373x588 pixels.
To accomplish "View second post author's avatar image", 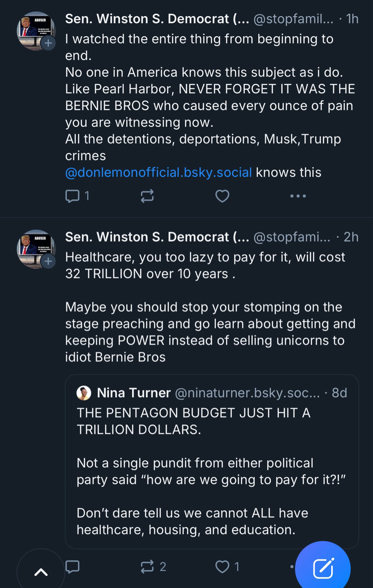I will coord(36,249).
